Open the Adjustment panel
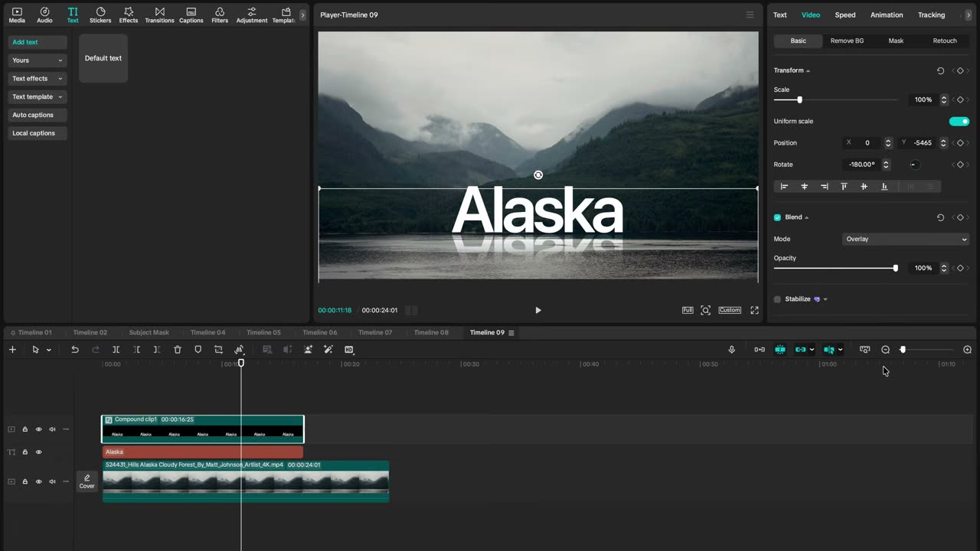Image resolution: width=980 pixels, height=551 pixels. pos(251,15)
